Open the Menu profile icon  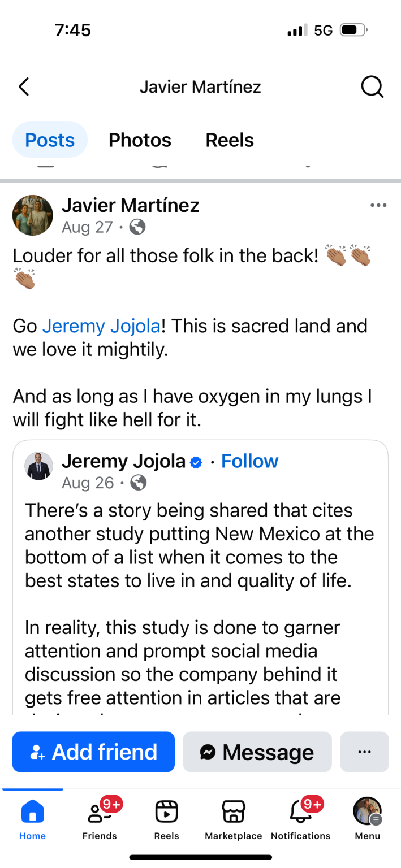coord(367,818)
